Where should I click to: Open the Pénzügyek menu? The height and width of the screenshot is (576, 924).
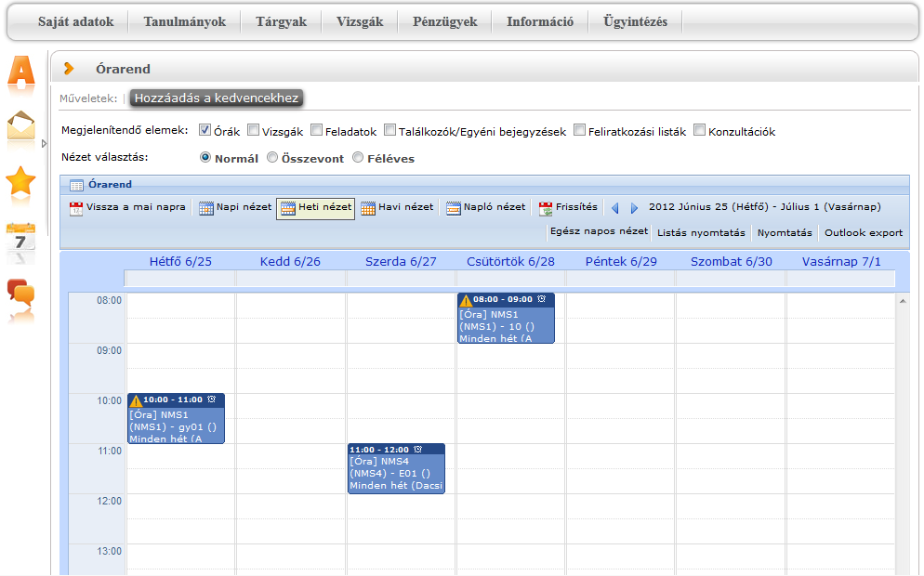click(x=445, y=21)
